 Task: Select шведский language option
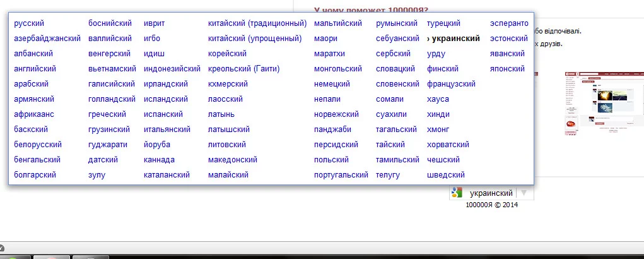[x=446, y=175]
